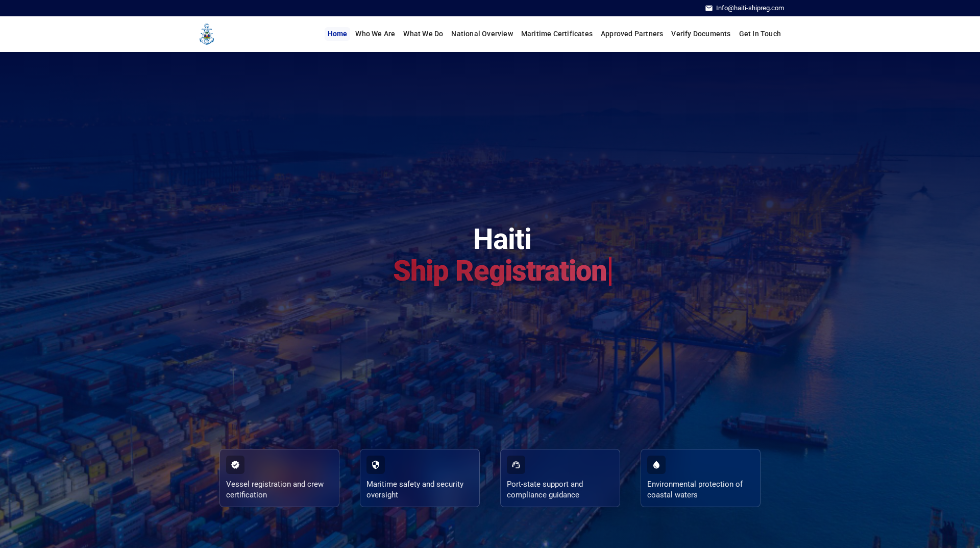Open the Who We Are page

click(x=375, y=34)
